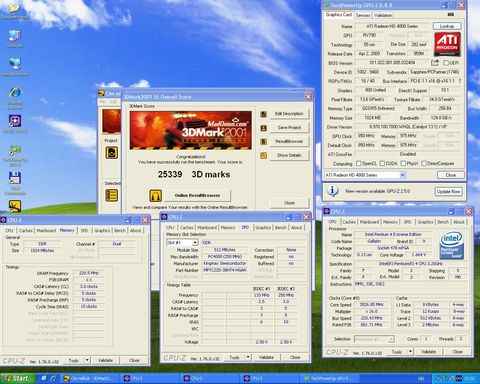The image size is (480, 384).
Task: Open the ATI Radeon HD 4800 Series dropdown
Action: pyautogui.click(x=402, y=175)
